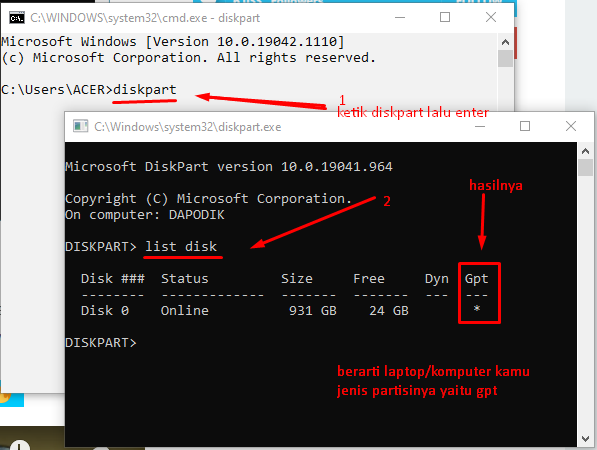Click 'Microsoft Windows [Version 10.0.19042.1110]' line
The height and width of the screenshot is (450, 597).
pos(172,41)
